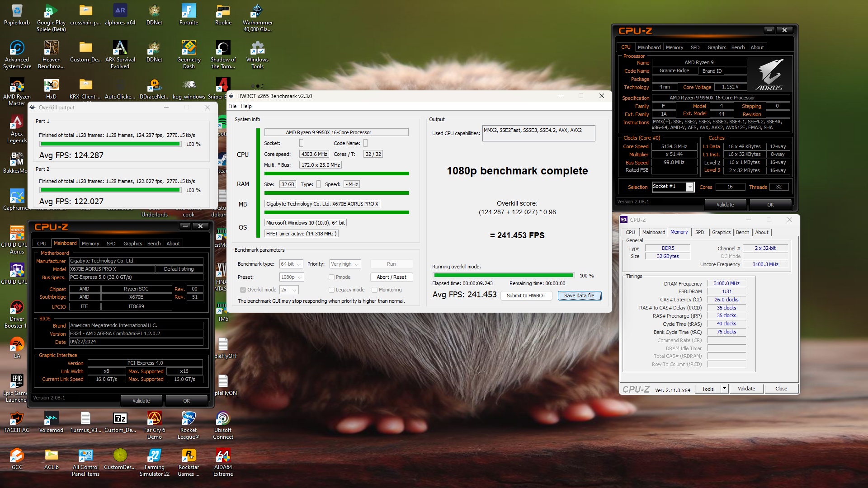Click Validate in bottom-left CPU-Z window
Viewport: 868px width, 488px height.
141,401
